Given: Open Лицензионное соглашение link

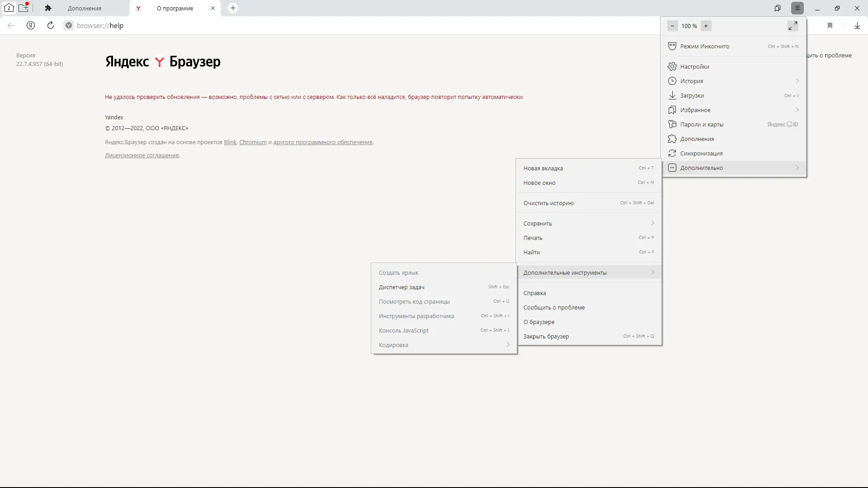Looking at the screenshot, I should click(x=142, y=155).
